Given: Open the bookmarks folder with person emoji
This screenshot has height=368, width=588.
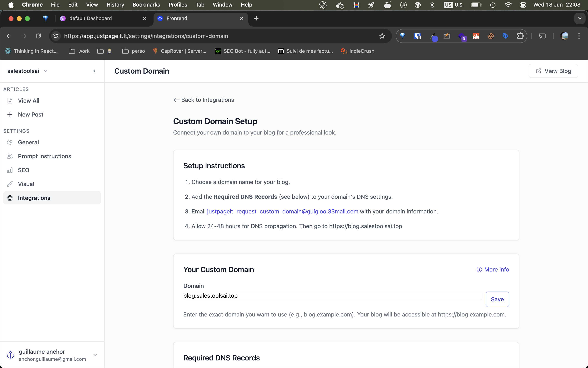Looking at the screenshot, I should click(x=105, y=51).
